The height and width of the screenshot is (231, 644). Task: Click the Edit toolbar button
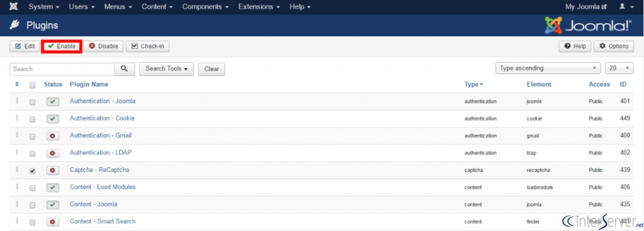[x=25, y=46]
